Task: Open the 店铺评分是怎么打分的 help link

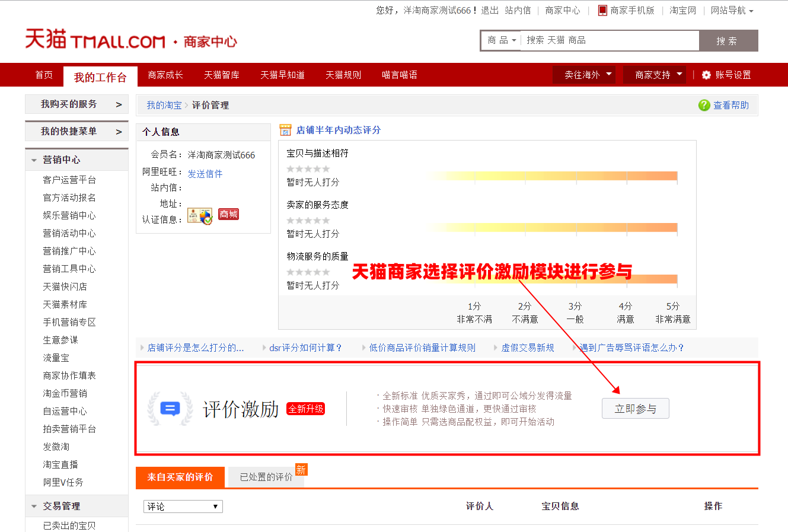Action: pyautogui.click(x=196, y=348)
